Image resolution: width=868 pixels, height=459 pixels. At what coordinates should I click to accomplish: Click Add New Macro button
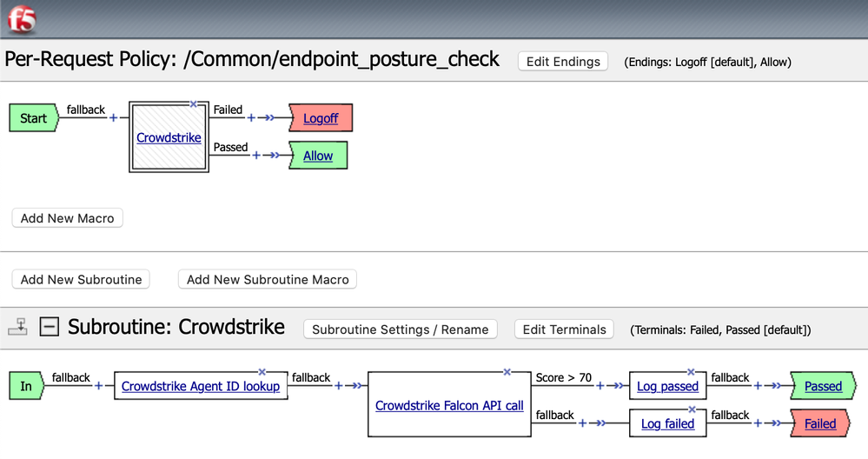(68, 218)
